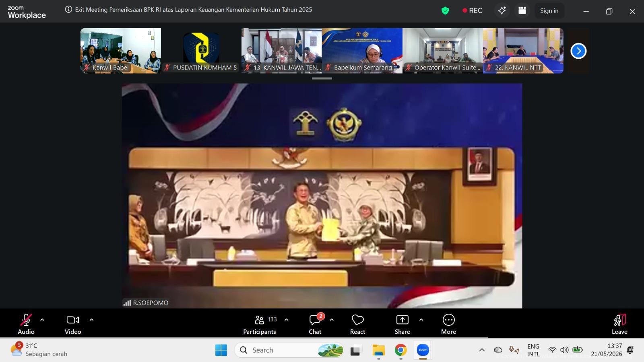Expand audio options arrow next to Audio
This screenshot has height=362, width=644.
pos(42,320)
